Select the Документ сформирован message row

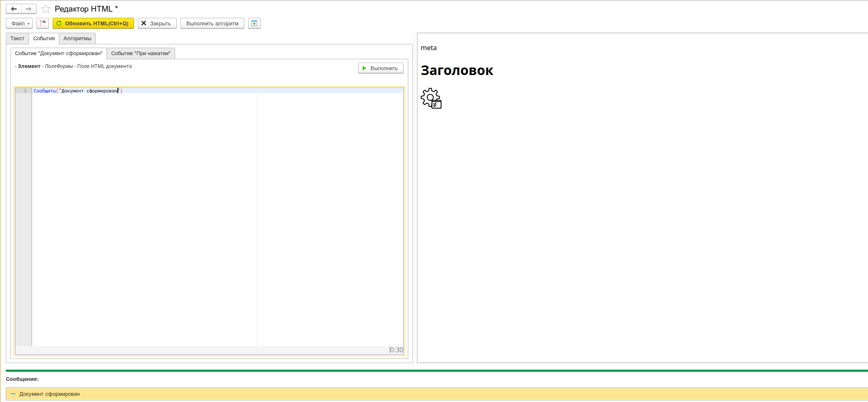point(437,394)
